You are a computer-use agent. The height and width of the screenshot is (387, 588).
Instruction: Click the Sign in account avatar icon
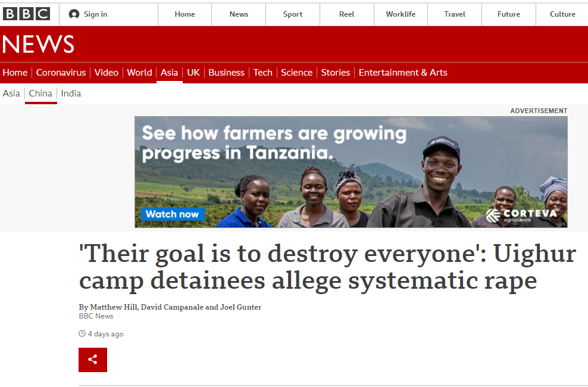tap(74, 14)
